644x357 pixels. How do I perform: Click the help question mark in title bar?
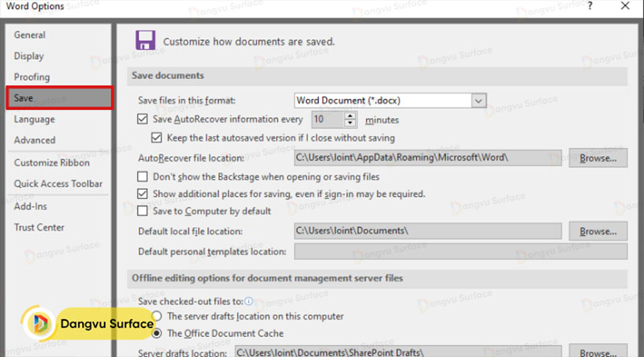(x=590, y=6)
